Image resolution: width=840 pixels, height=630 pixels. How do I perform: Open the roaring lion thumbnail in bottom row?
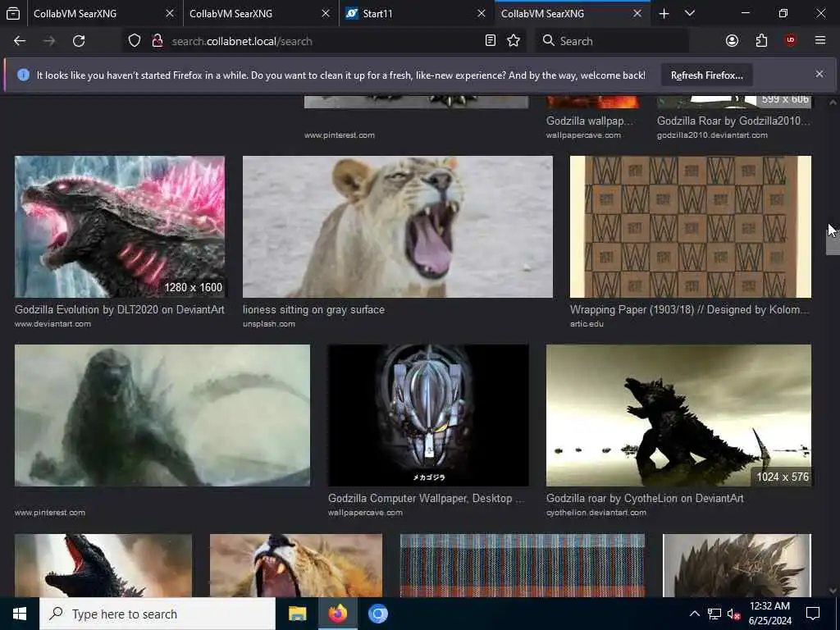coord(296,565)
